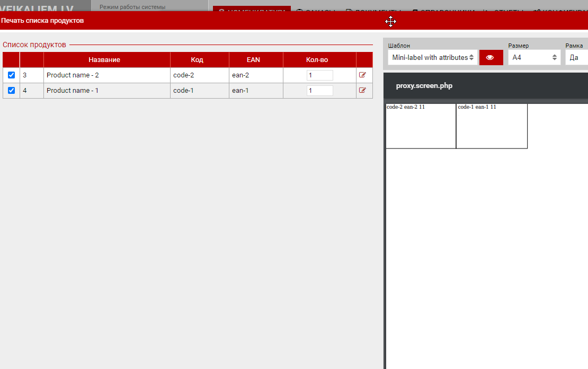This screenshot has height=369, width=588.
Task: Focus the quantity field for code-2
Action: (319, 75)
